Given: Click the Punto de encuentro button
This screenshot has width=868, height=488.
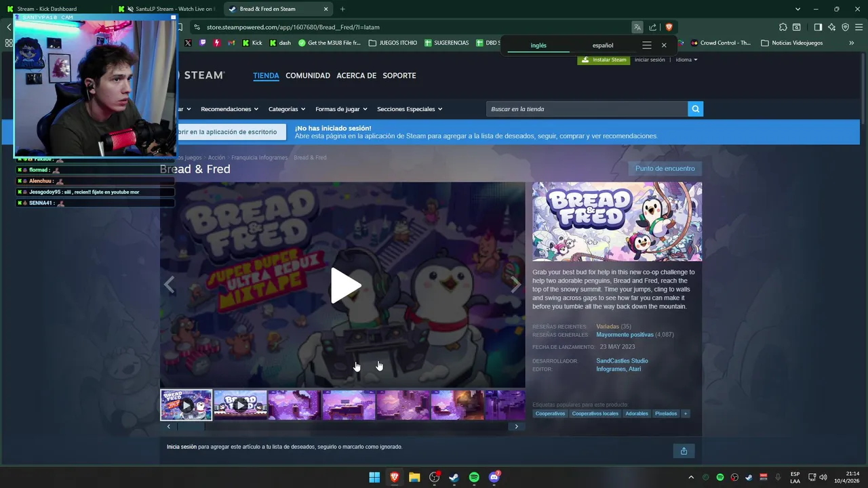Looking at the screenshot, I should (x=665, y=168).
